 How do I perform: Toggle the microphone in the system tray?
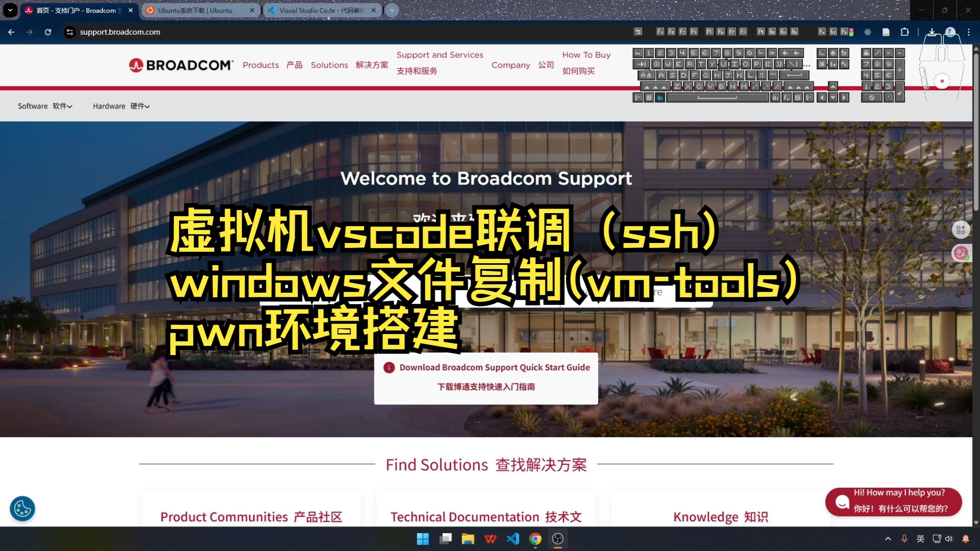coord(905,539)
